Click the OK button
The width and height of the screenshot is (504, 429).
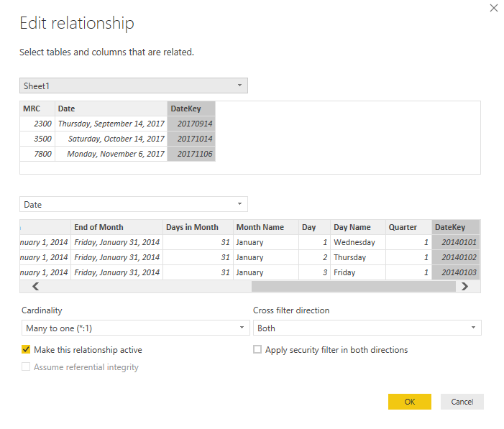tap(410, 402)
